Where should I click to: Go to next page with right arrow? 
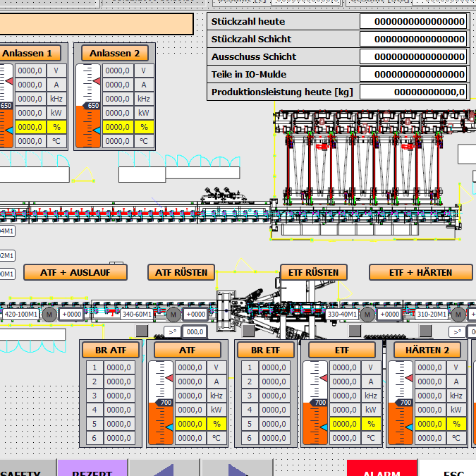tap(236, 470)
